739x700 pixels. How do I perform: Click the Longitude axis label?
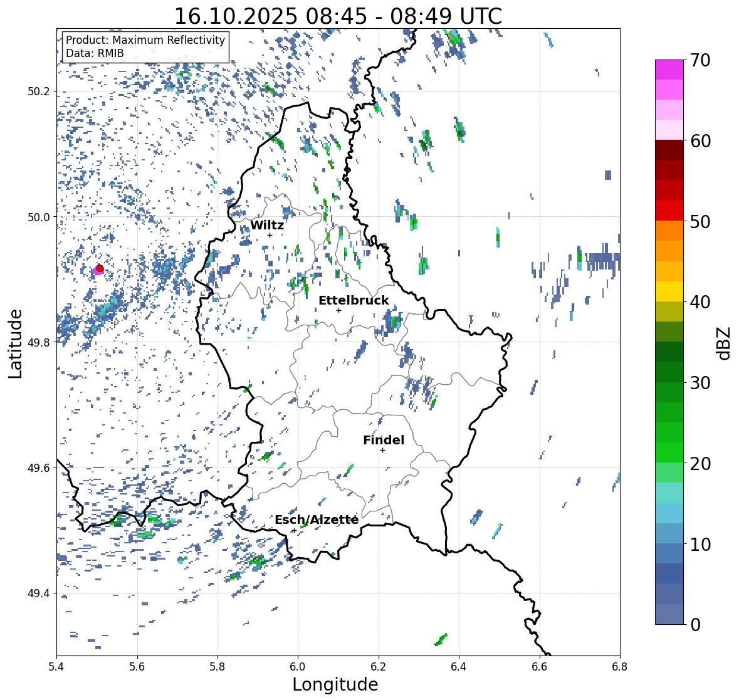point(335,684)
